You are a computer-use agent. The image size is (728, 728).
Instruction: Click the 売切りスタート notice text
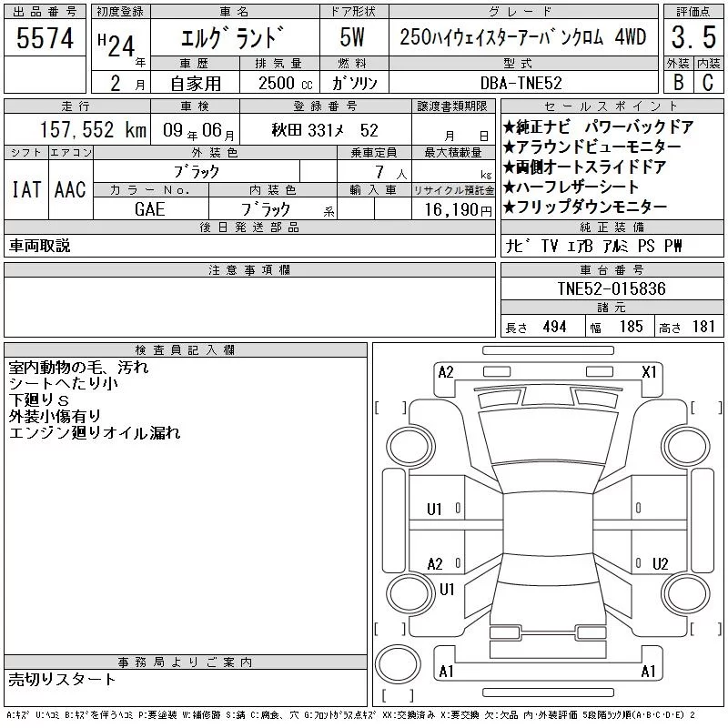[62, 679]
